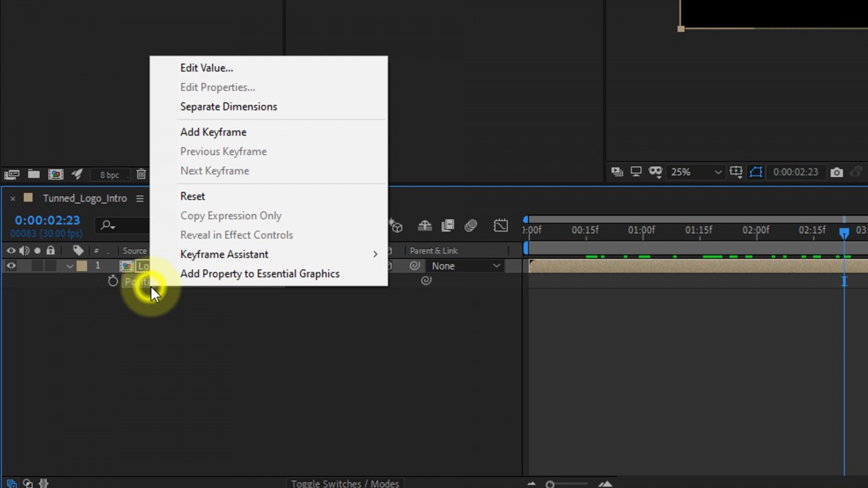Toggle visibility eye for layer 1
The image size is (868, 488).
tap(11, 266)
